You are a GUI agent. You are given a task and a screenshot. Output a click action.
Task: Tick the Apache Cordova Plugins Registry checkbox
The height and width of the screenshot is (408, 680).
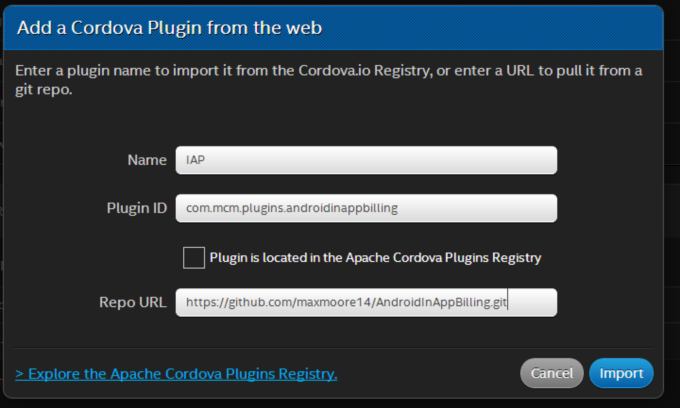click(194, 258)
